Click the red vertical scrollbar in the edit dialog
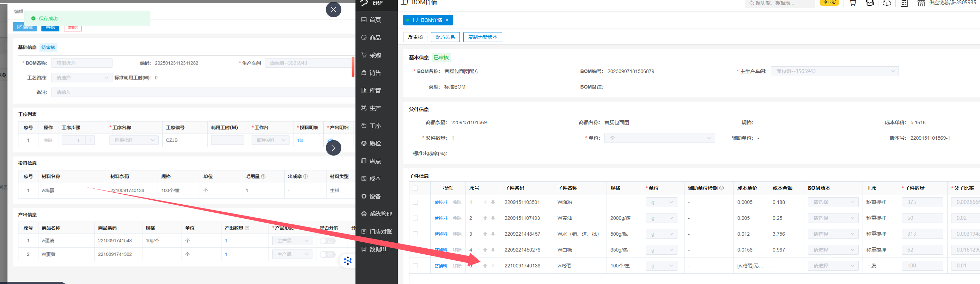980x284 pixels. (353, 67)
